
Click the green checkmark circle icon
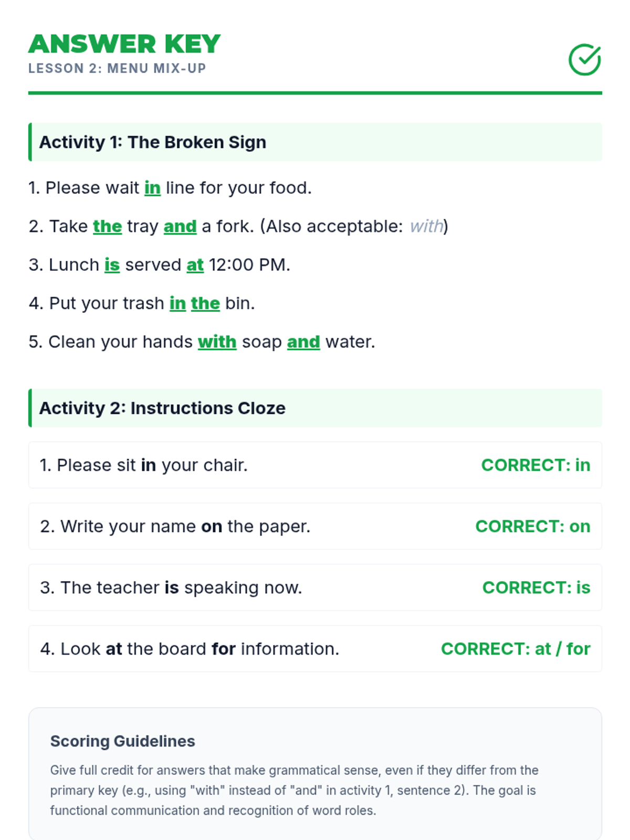[x=584, y=59]
